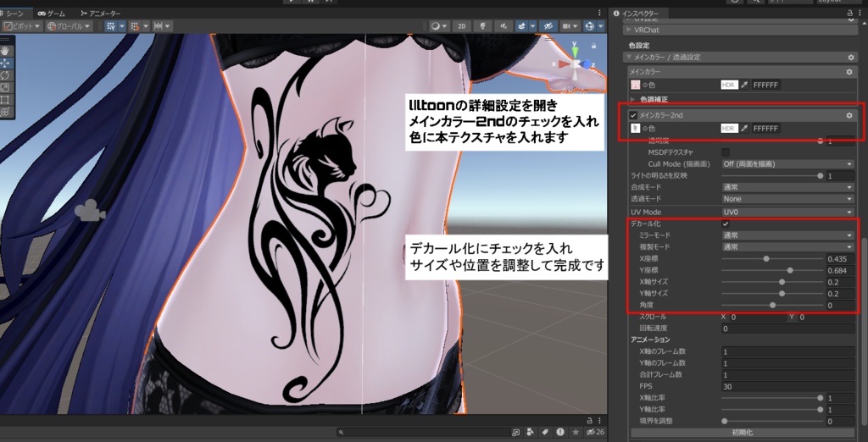Toggle the Inspector lock icon
This screenshot has width=868, height=442.
(x=851, y=14)
